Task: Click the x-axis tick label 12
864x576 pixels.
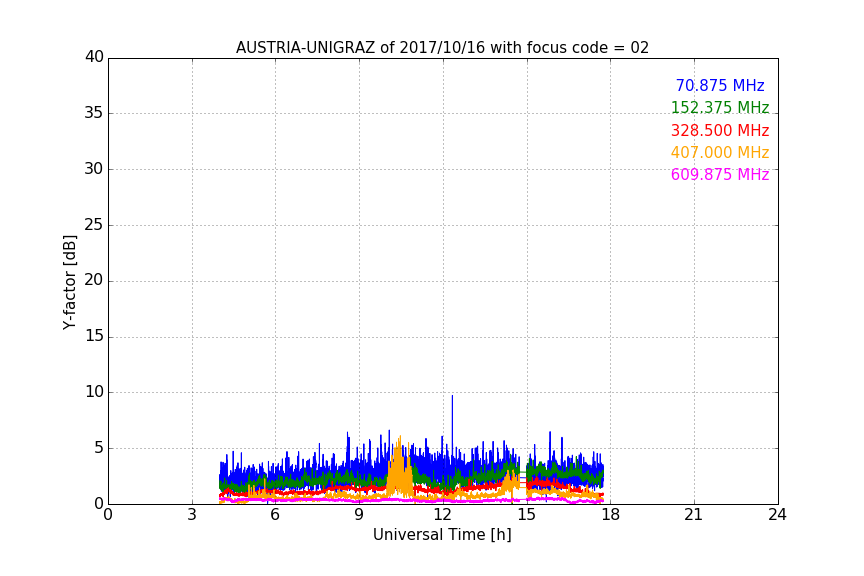Action: (x=443, y=515)
